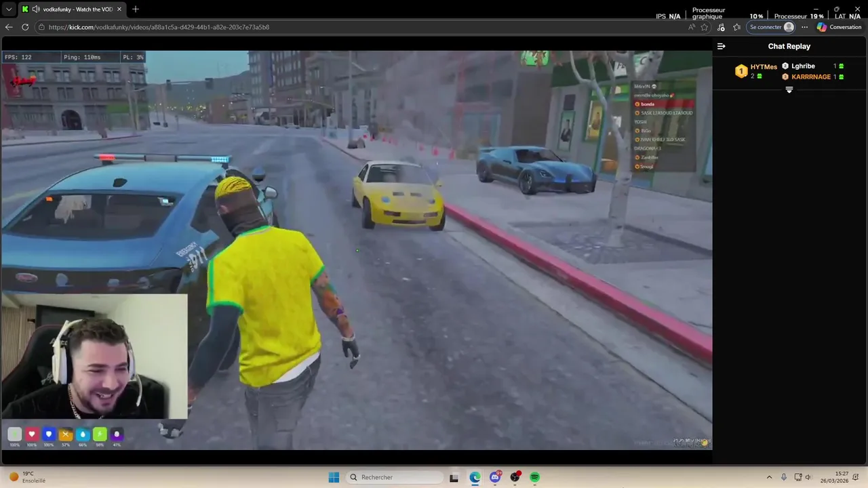Open Spotify from taskbar

click(534, 477)
